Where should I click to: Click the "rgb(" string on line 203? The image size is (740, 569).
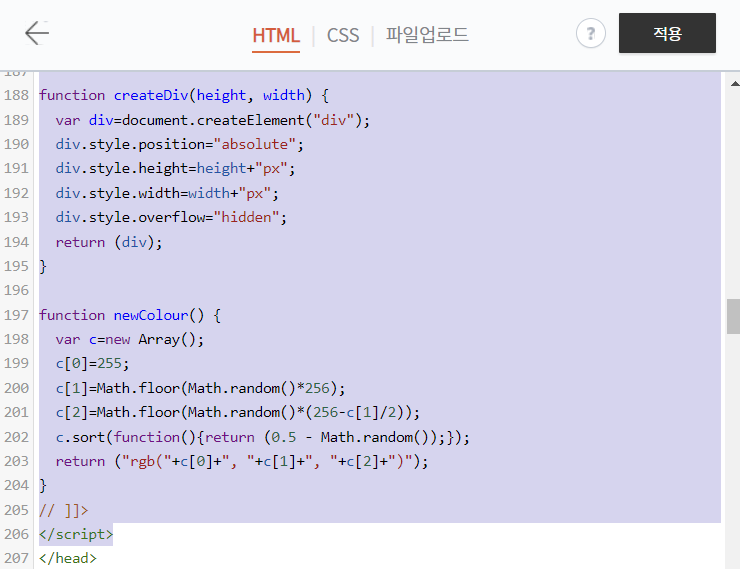coord(147,461)
